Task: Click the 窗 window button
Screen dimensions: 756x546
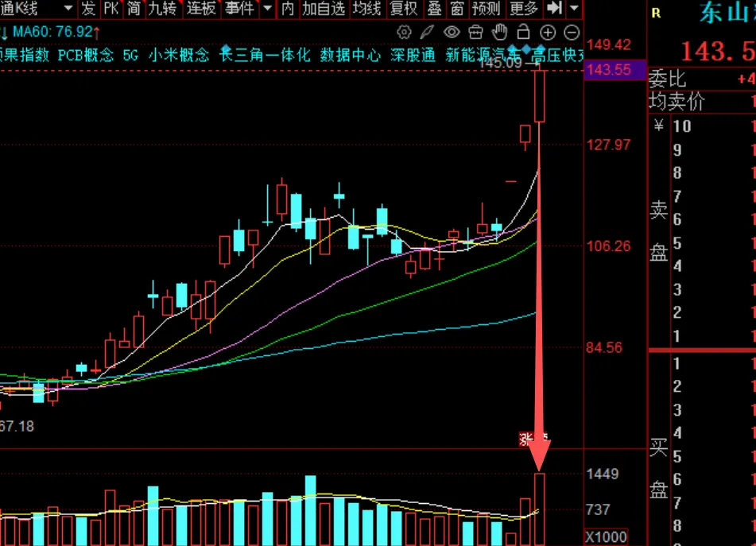Action: pos(457,8)
